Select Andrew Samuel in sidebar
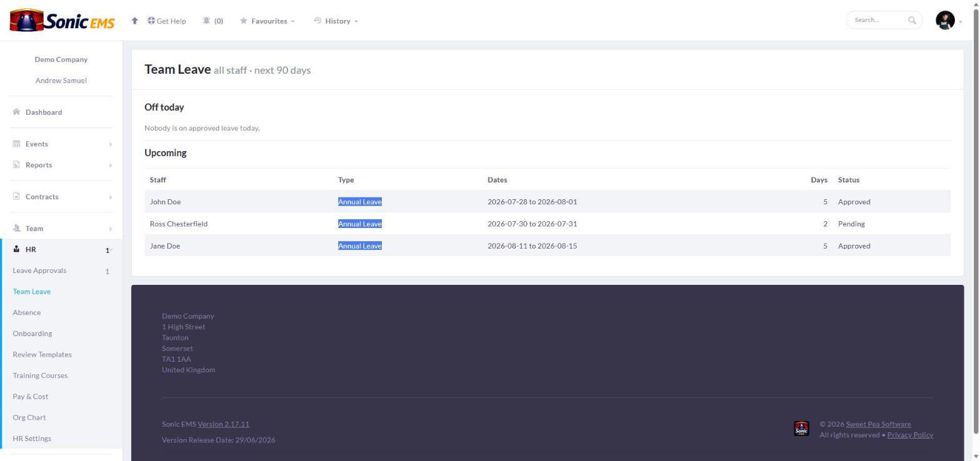 (61, 81)
